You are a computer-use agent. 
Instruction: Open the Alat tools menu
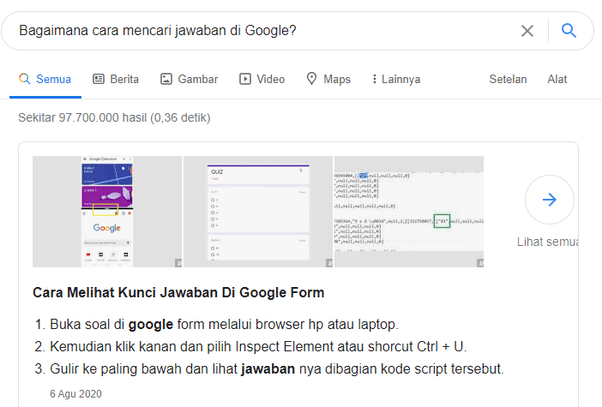click(557, 79)
